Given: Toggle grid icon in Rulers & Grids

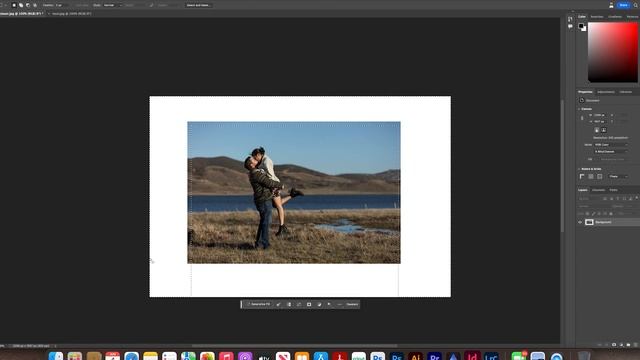Looking at the screenshot, I should tap(591, 176).
